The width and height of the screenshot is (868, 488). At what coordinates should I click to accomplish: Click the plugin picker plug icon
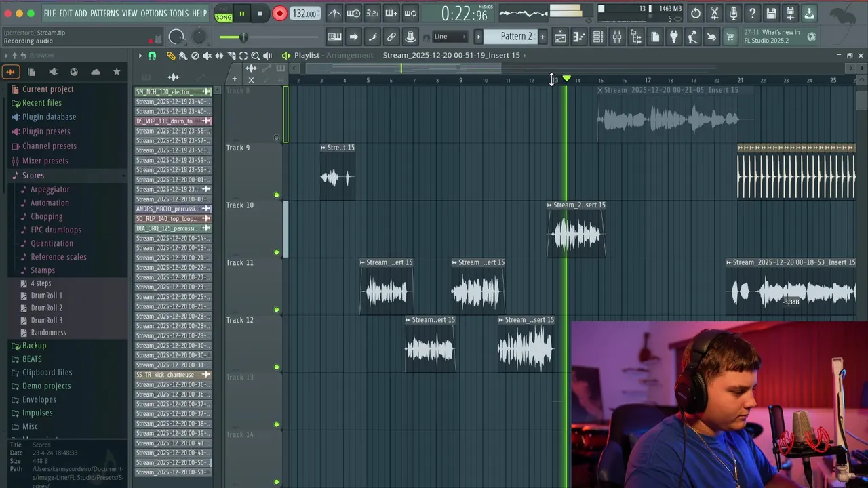[x=674, y=37]
